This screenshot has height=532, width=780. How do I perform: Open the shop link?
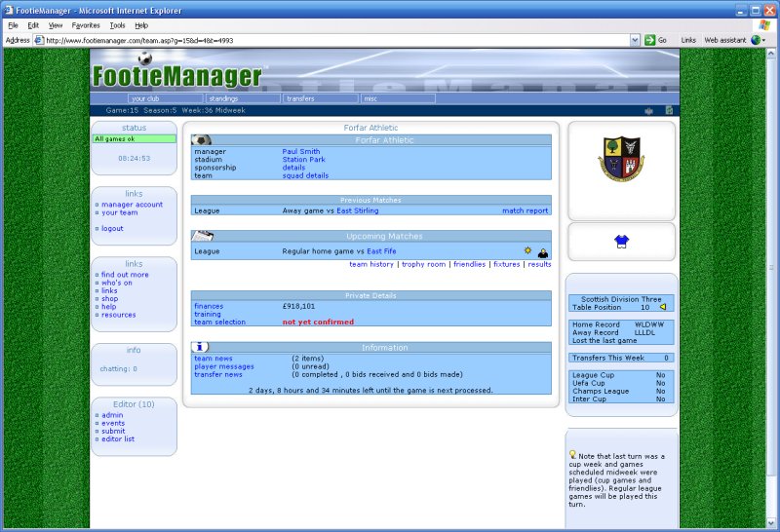coord(109,298)
